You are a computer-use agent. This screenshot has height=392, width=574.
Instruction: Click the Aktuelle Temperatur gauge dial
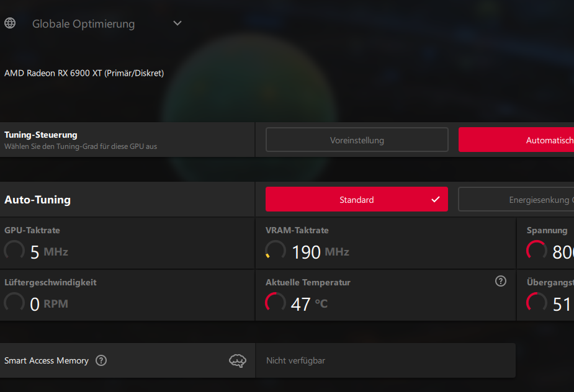(x=276, y=303)
